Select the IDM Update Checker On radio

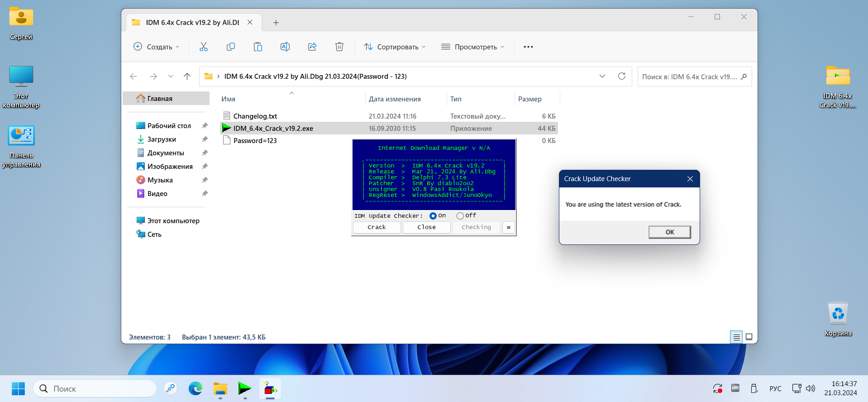tap(433, 216)
